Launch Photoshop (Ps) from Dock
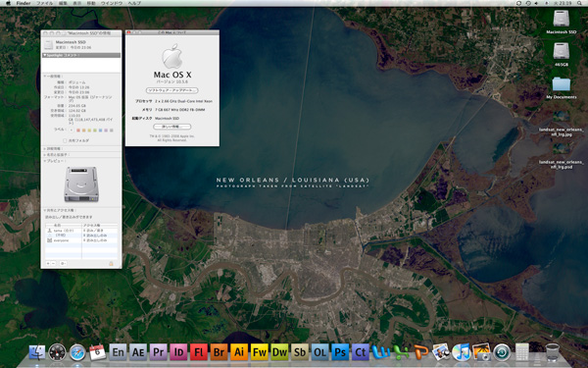 click(x=340, y=352)
